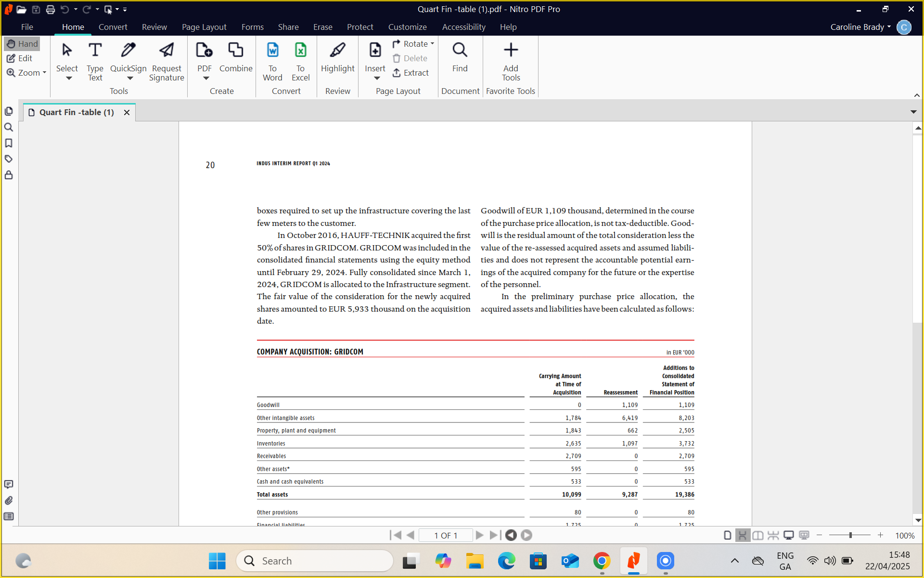Expand the Select tool dropdown arrow
This screenshot has width=924, height=578.
coord(69,78)
